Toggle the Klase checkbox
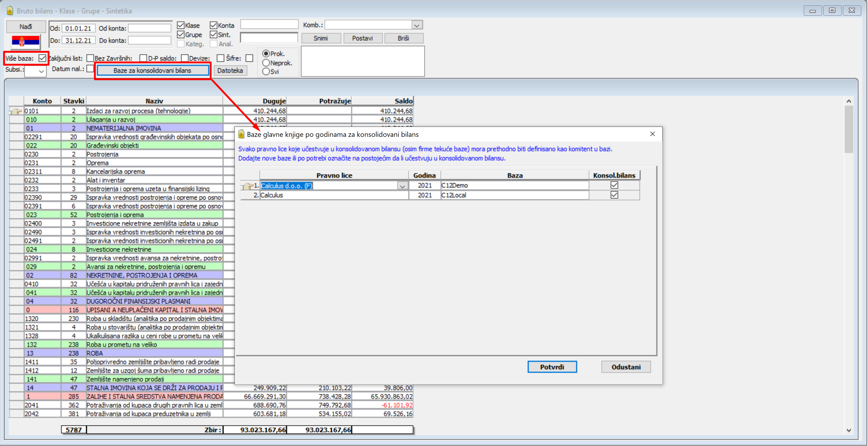Viewport: 868px width, 446px height. [181, 25]
